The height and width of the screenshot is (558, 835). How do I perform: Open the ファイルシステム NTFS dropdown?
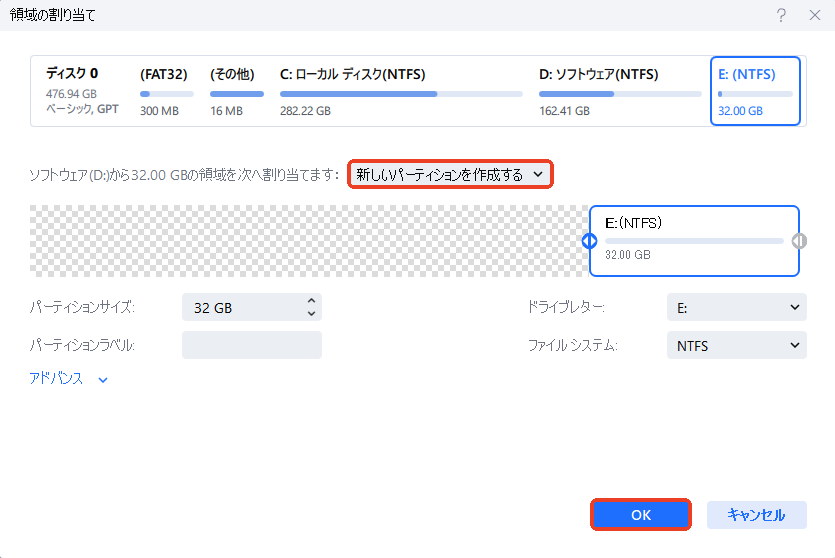736,345
